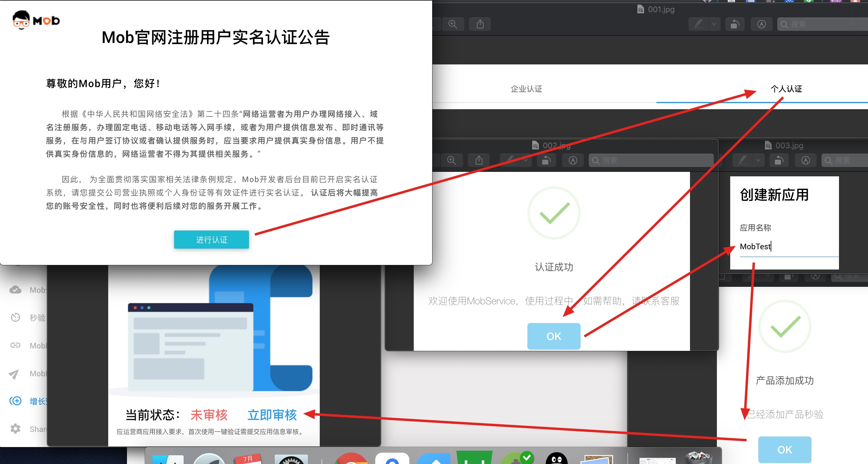Click the rotate icon in the 002.jpg toolbar
This screenshot has height=464, width=868.
pyautogui.click(x=546, y=161)
